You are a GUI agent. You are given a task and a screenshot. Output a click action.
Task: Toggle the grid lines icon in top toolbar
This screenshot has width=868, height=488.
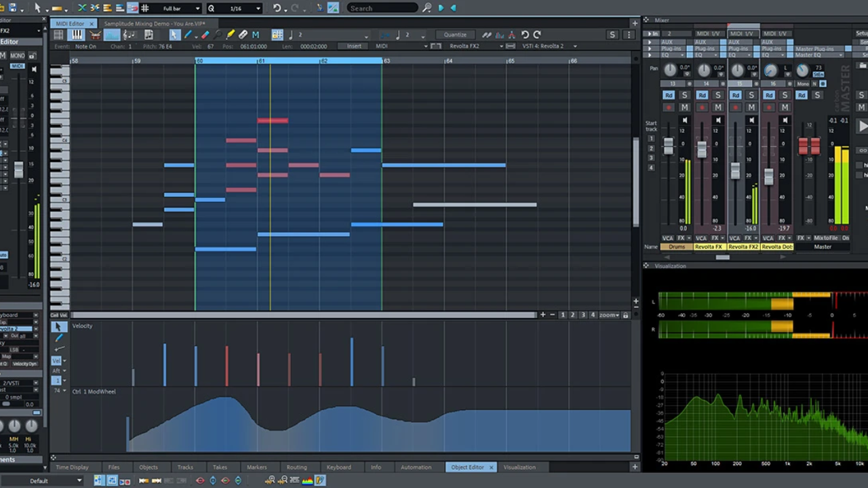(144, 8)
